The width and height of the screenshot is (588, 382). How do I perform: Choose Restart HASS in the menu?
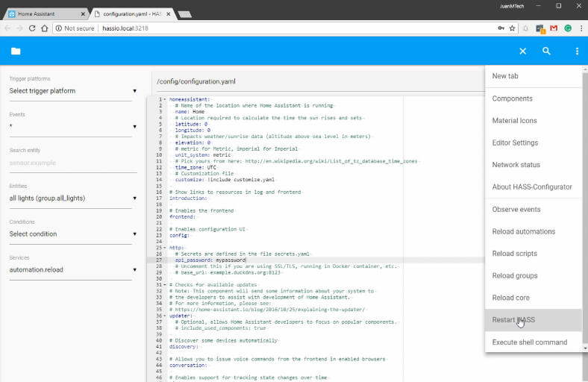[x=534, y=320]
